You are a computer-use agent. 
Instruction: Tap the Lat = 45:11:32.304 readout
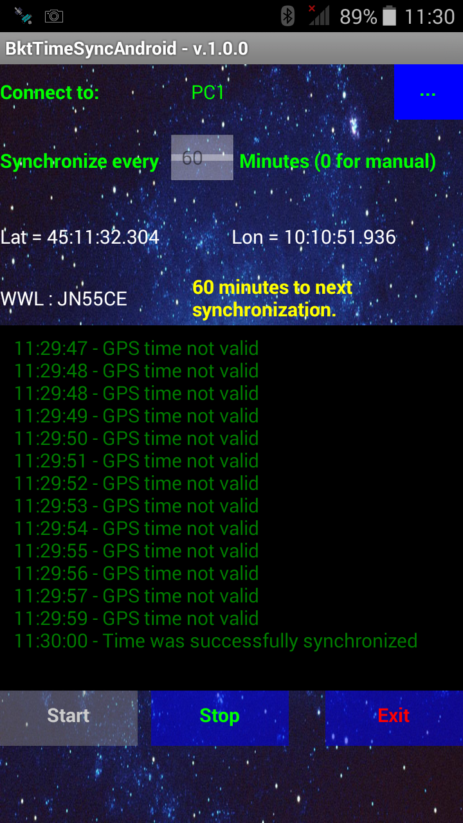(x=80, y=237)
